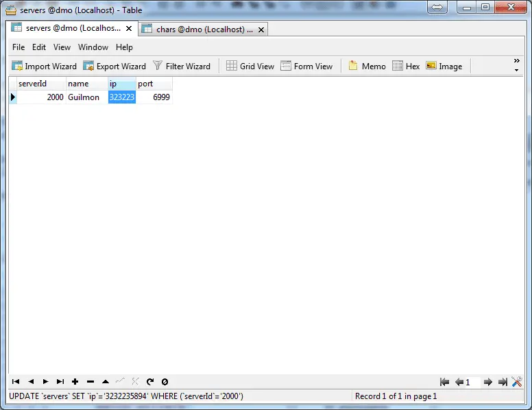The height and width of the screenshot is (410, 532).
Task: Open the Image viewer
Action: pos(444,67)
